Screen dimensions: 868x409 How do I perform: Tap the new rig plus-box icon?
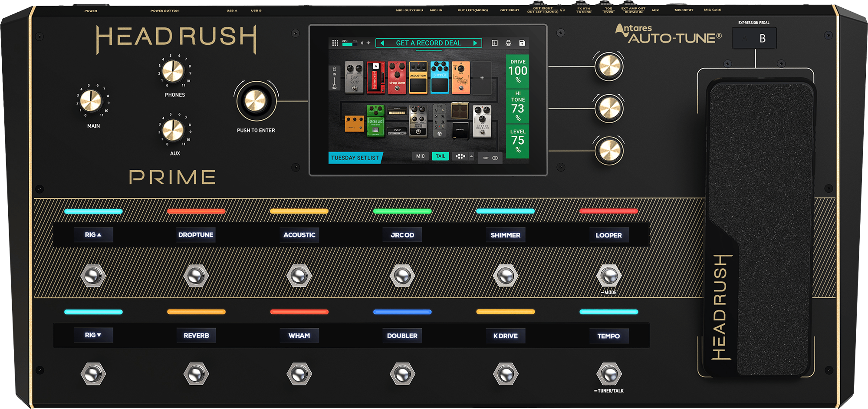[x=494, y=43]
